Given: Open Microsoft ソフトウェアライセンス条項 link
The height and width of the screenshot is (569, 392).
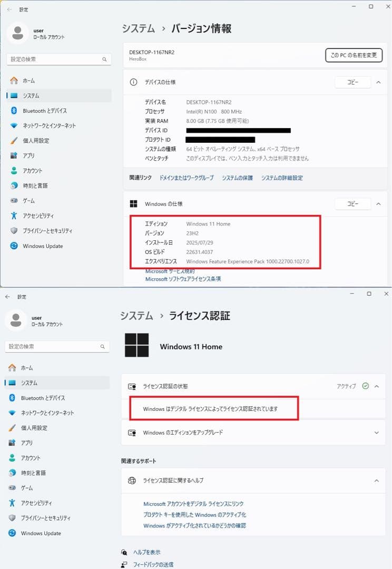Looking at the screenshot, I should 183,279.
